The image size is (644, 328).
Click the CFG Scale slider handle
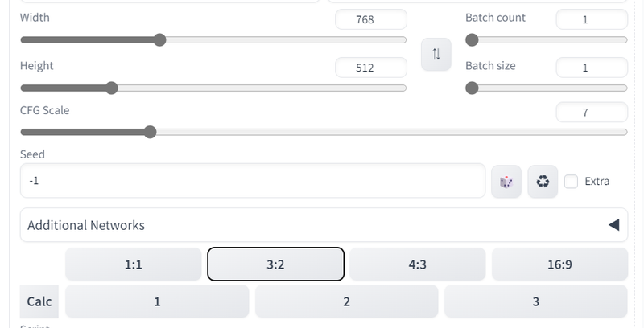pyautogui.click(x=151, y=132)
